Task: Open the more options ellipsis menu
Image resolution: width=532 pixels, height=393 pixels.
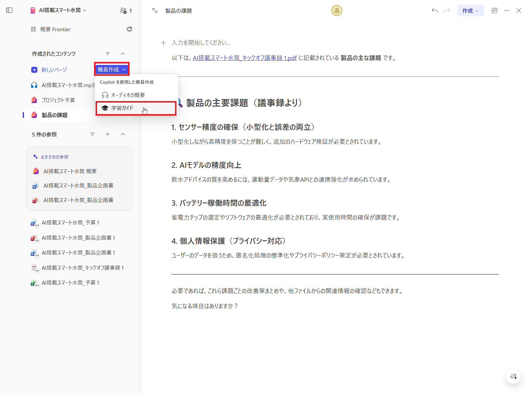Action: 507,10
